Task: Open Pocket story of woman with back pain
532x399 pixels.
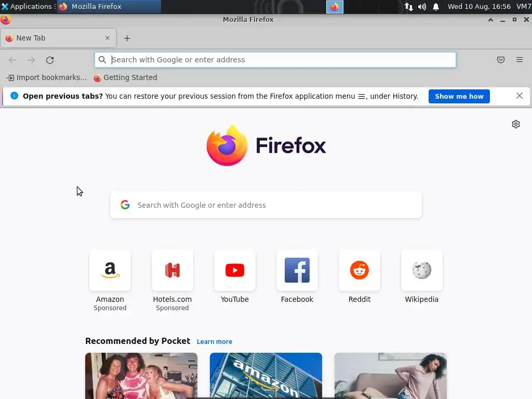Action: click(x=390, y=376)
